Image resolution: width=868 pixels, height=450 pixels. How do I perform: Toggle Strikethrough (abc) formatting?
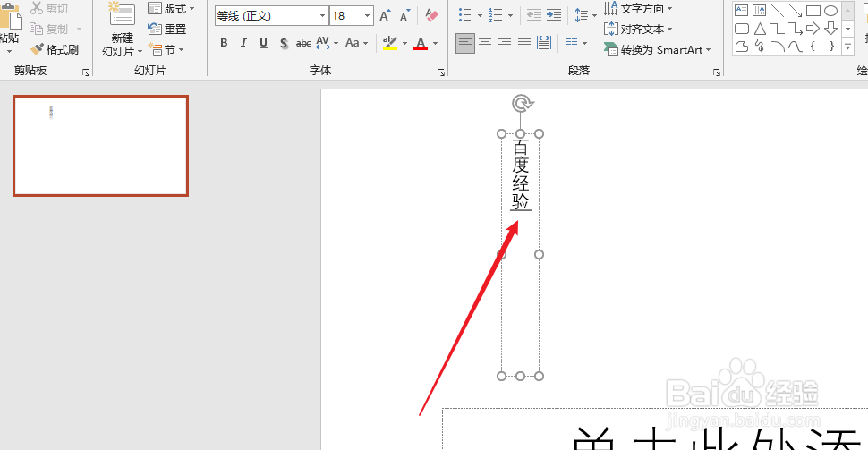302,43
